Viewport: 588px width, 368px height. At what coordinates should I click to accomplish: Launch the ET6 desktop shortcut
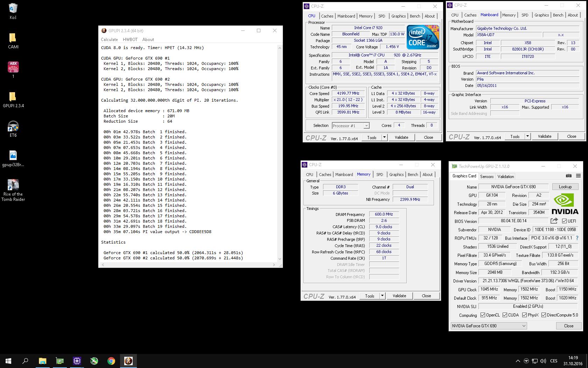point(13,129)
